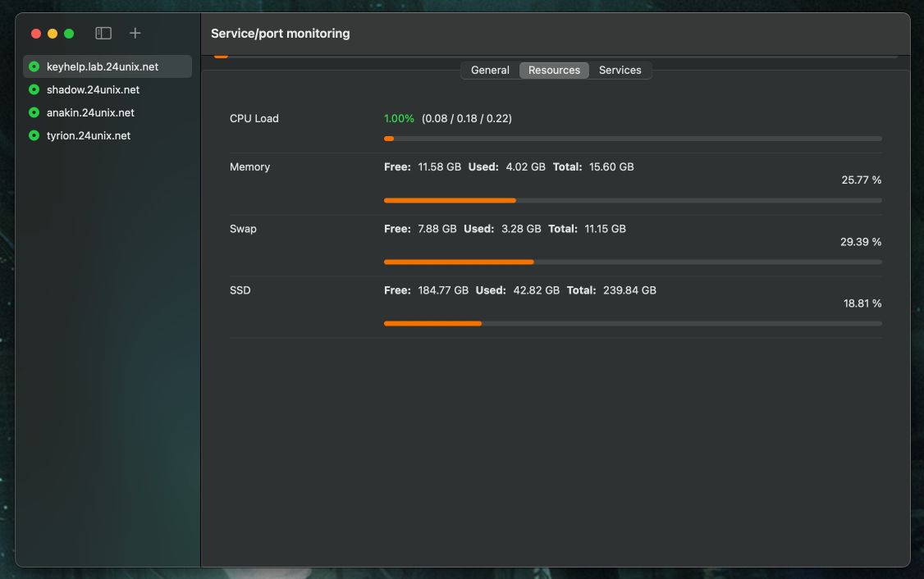924x579 pixels.
Task: Click the green 1.00% CPU load value
Action: click(x=399, y=119)
